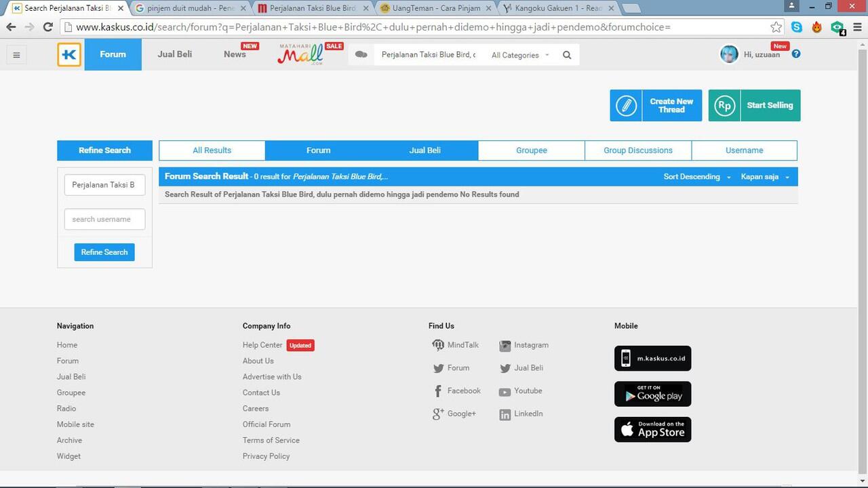Image resolution: width=868 pixels, height=488 pixels.
Task: Open the Terms of Service link
Action: tap(271, 441)
